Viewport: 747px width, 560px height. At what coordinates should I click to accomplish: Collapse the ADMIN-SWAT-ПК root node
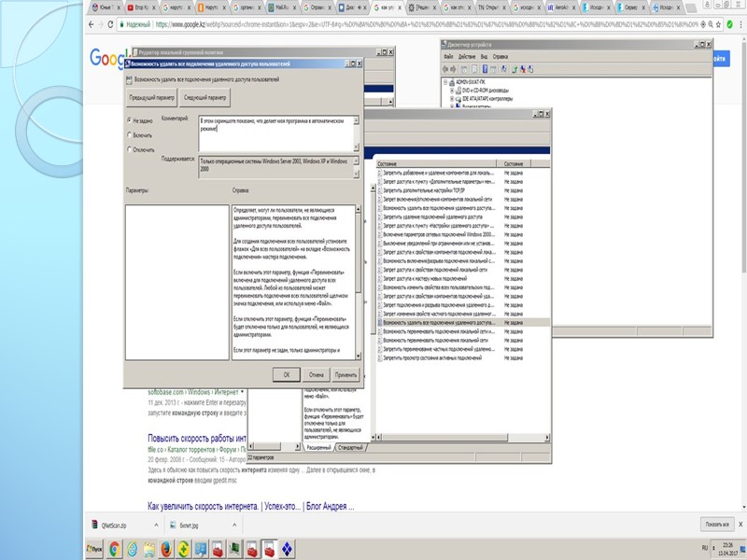click(x=445, y=82)
